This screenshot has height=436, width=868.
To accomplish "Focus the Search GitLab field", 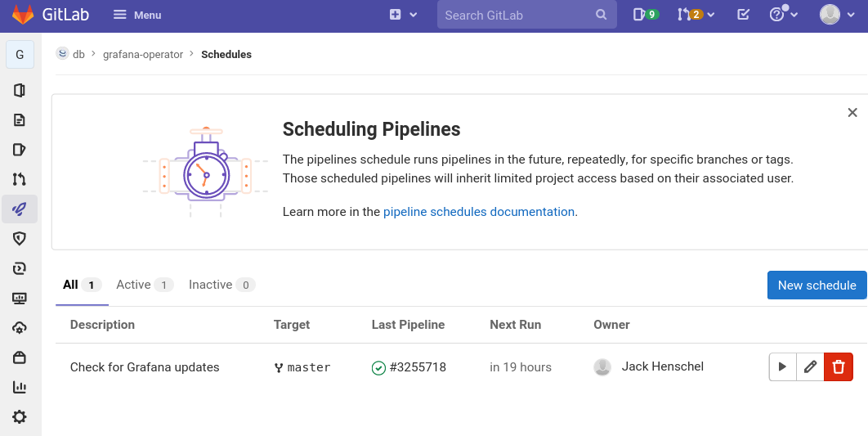I will [526, 15].
